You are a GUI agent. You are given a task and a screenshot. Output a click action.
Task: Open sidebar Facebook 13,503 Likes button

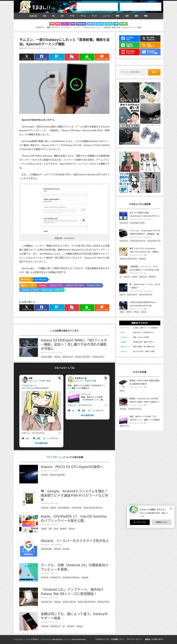[129, 39]
